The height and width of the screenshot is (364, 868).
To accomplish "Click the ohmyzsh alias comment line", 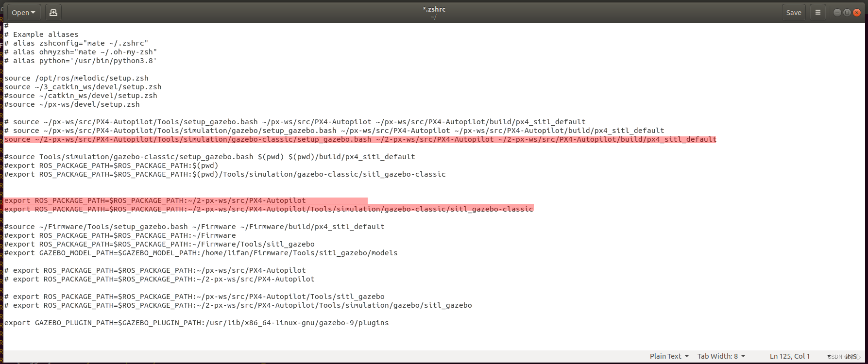I will pos(81,52).
